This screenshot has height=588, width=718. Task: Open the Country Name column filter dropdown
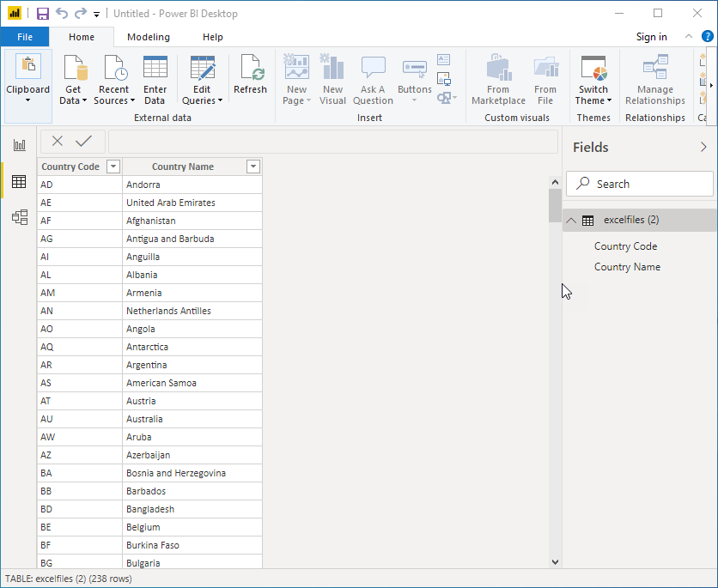click(253, 167)
